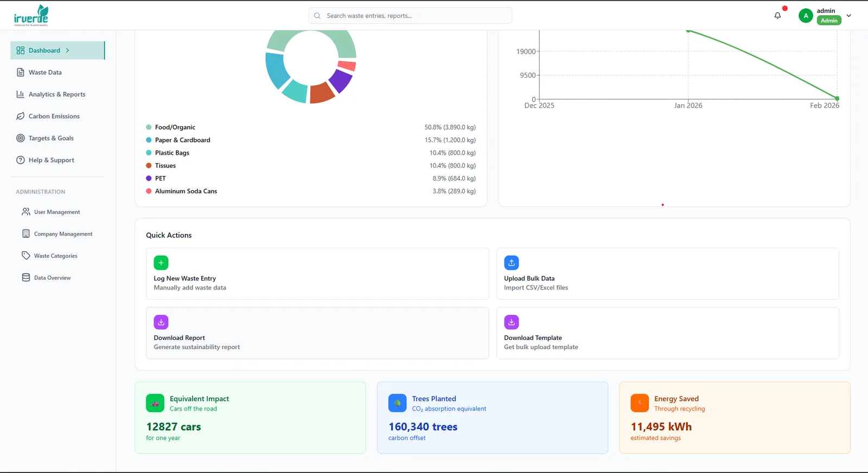Click the Waste Data document icon
The height and width of the screenshot is (473, 868).
click(21, 72)
